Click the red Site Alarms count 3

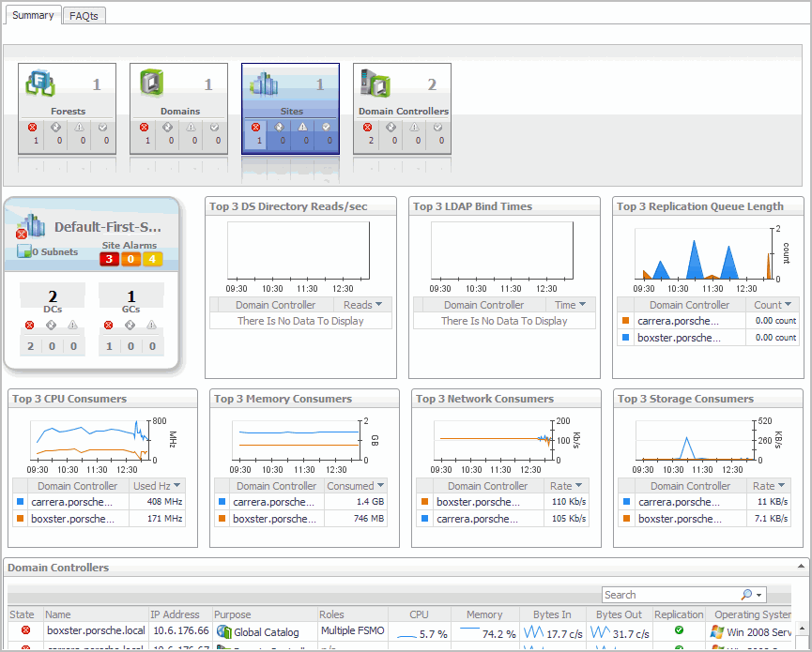(110, 260)
